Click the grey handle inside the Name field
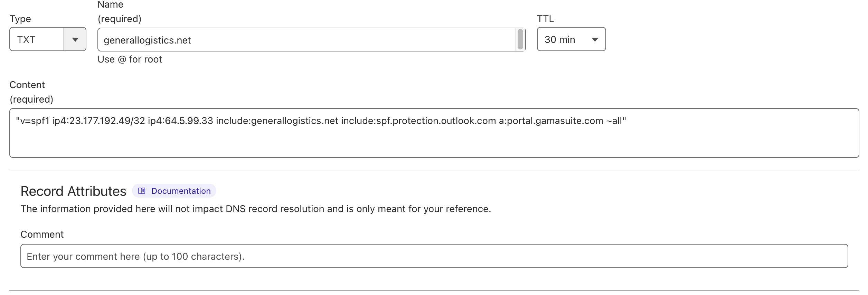 coord(520,39)
